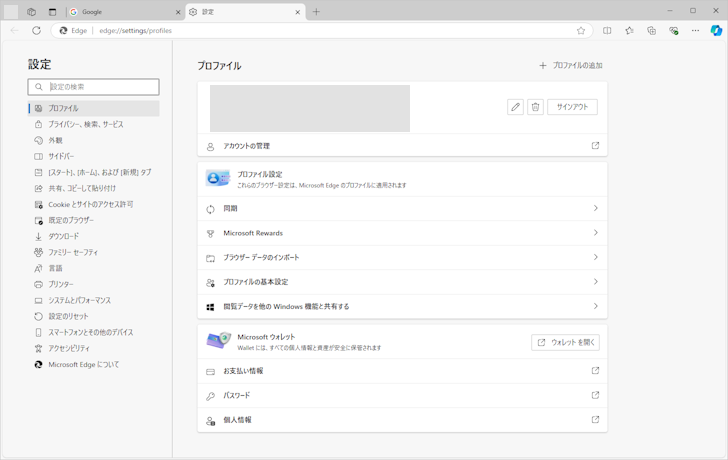Close the Google tab
Viewport: 728px width, 460px height.
click(x=178, y=13)
